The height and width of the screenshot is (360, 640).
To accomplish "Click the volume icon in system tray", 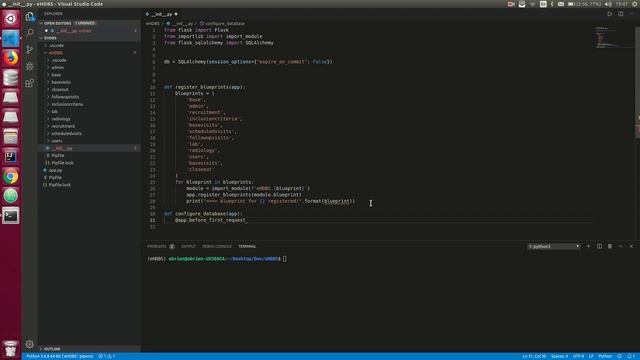I will tap(608, 4).
